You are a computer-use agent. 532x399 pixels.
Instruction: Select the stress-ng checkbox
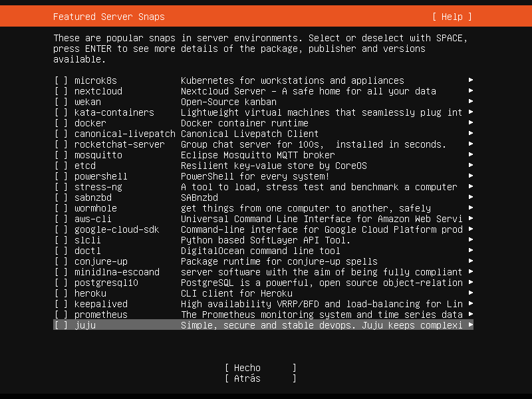pyautogui.click(x=61, y=187)
